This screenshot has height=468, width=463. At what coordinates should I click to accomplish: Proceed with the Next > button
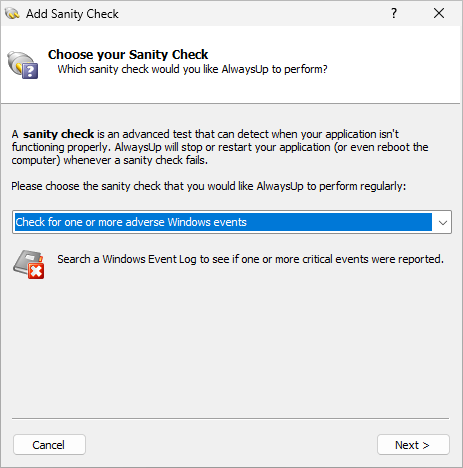(413, 445)
